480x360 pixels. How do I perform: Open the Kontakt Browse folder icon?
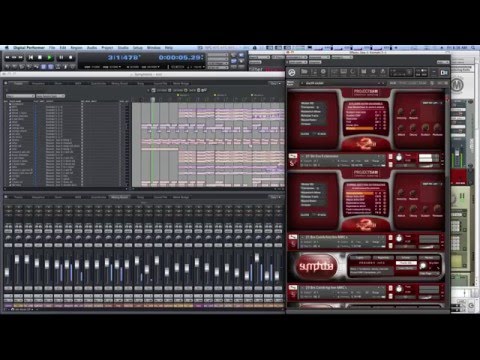click(304, 72)
